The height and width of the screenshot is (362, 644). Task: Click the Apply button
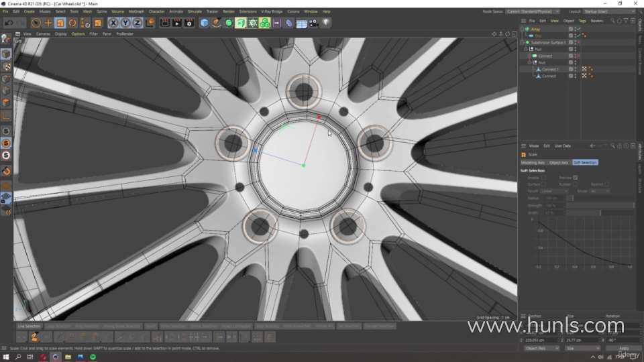click(x=623, y=349)
